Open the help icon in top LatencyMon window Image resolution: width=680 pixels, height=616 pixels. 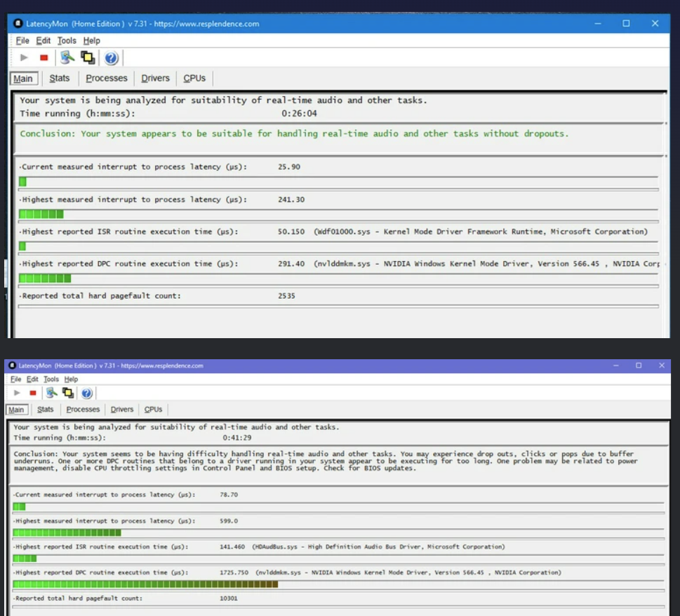[x=111, y=58]
